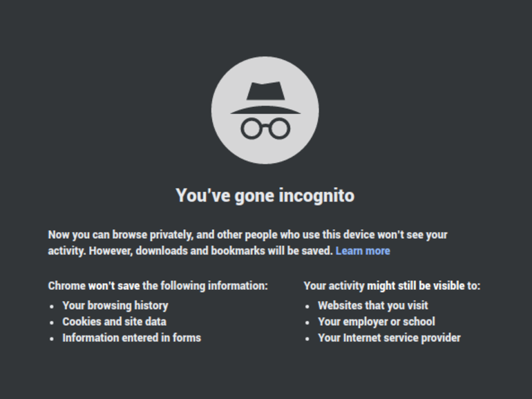532x399 pixels.
Task: Click "Your activity might still be visible to" heading
Action: (392, 285)
